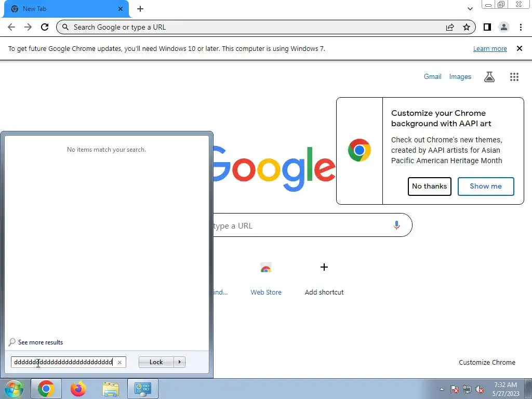Open Search Labs flask icon
Screen dimensions: 532x399
click(x=489, y=77)
